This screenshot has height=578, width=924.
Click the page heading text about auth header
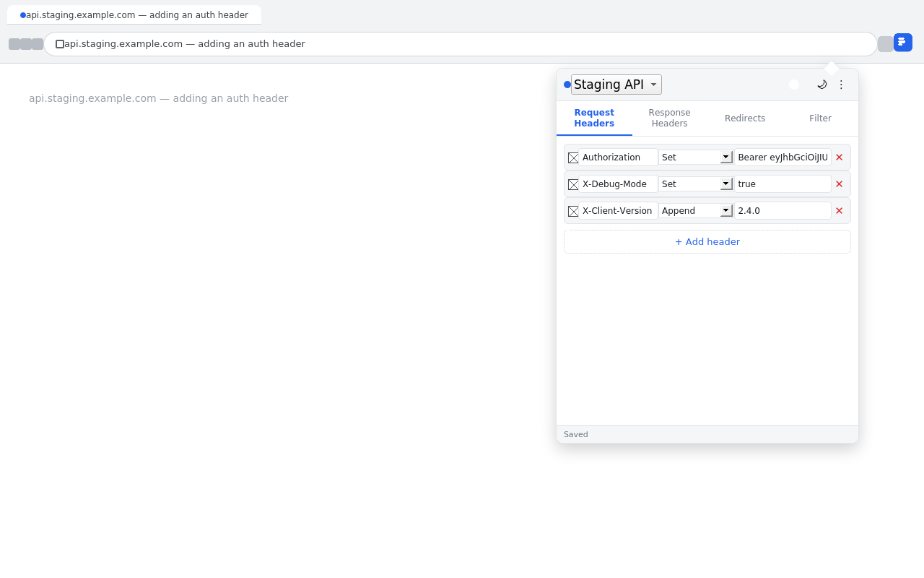pos(158,98)
